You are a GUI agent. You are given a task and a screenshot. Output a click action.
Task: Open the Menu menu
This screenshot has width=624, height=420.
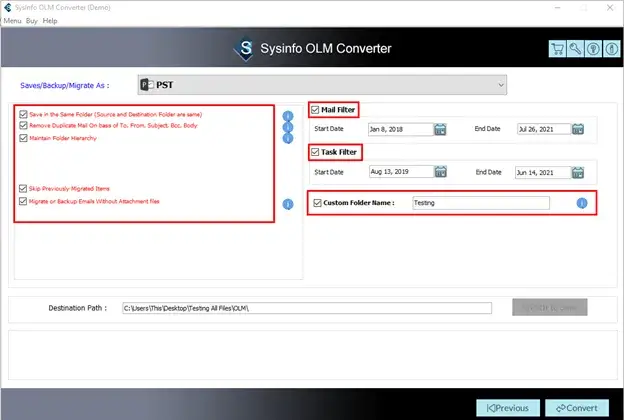pos(12,21)
